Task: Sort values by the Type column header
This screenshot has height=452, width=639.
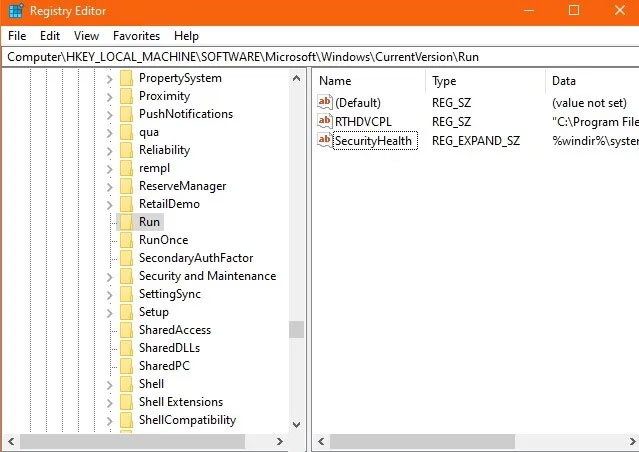Action: [485, 81]
